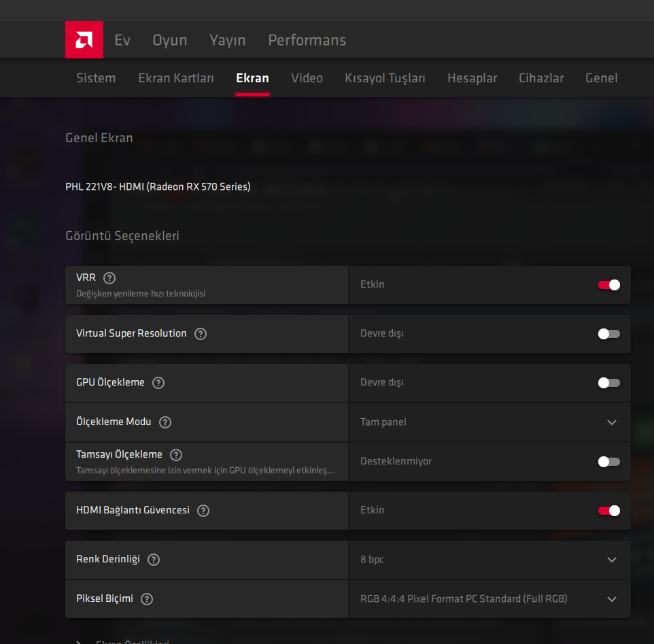654x644 pixels.
Task: Show help for Piksel Biçimi
Action: (x=147, y=599)
